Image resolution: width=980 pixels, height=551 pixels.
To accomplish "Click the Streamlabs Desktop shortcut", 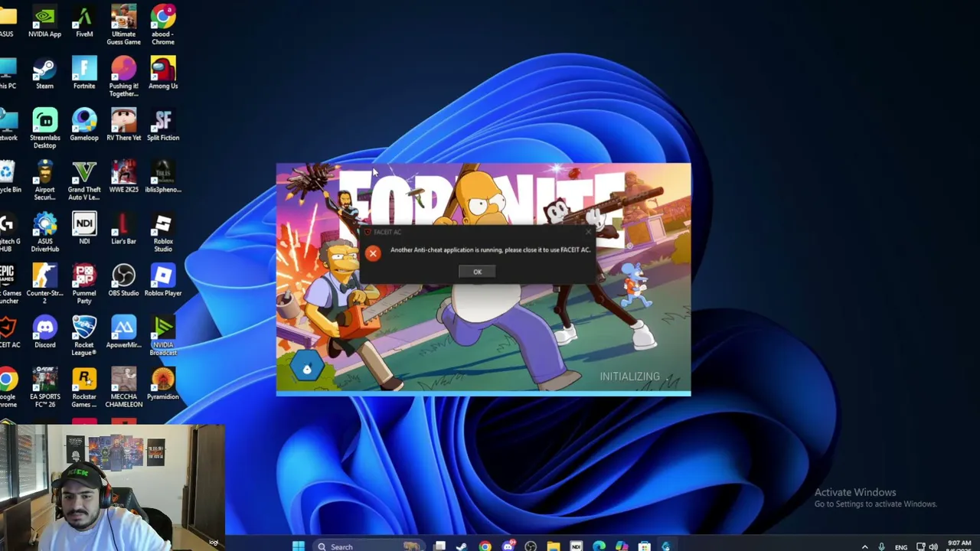I will 44,129.
